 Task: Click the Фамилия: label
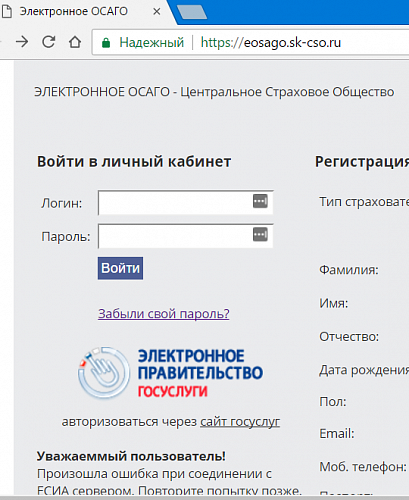pos(349,270)
